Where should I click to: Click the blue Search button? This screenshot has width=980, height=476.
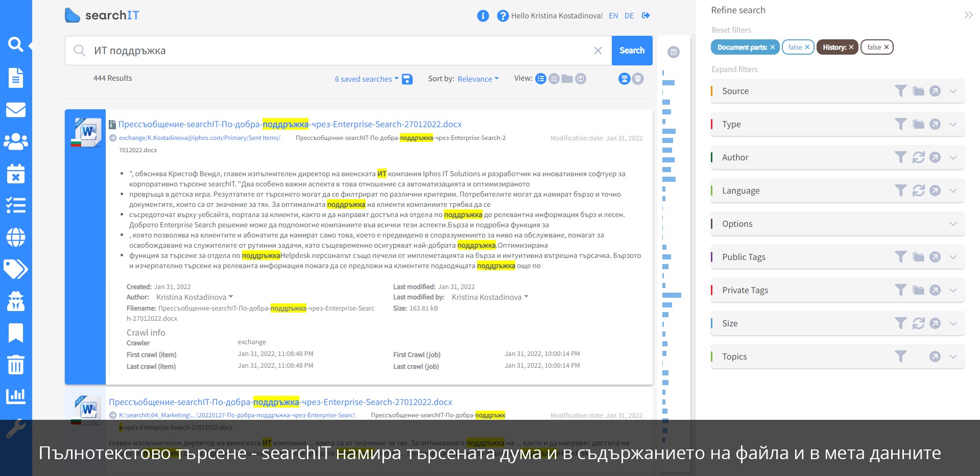[x=632, y=51]
